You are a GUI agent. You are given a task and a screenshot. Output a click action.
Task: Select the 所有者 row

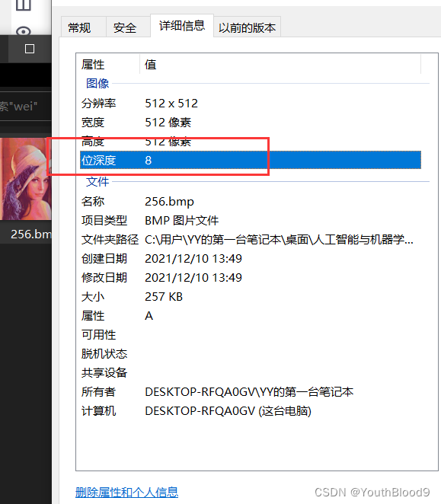pos(251,391)
